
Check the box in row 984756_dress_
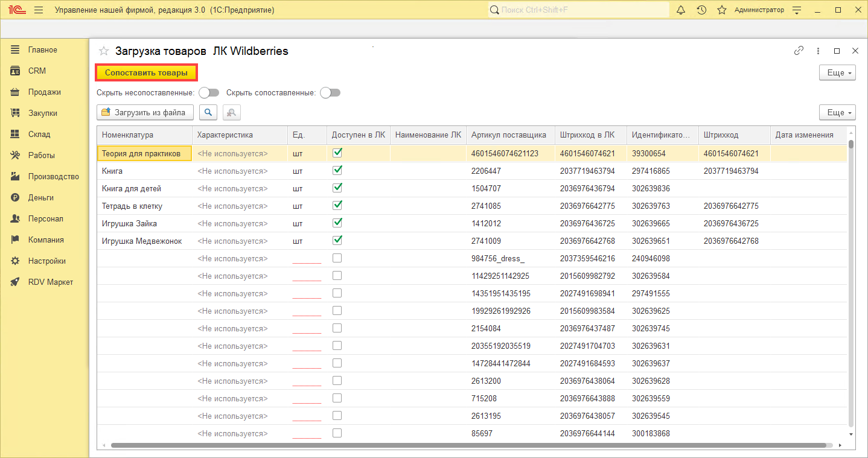pos(337,258)
